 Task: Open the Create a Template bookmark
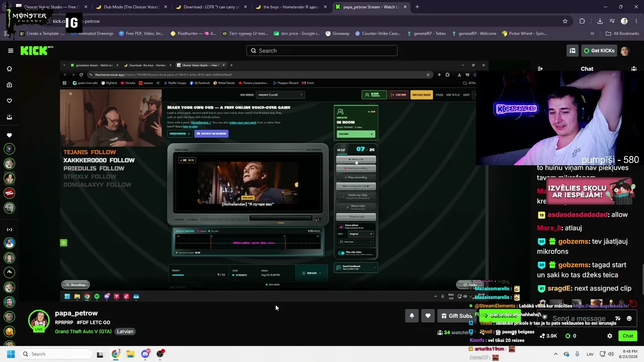(41, 34)
